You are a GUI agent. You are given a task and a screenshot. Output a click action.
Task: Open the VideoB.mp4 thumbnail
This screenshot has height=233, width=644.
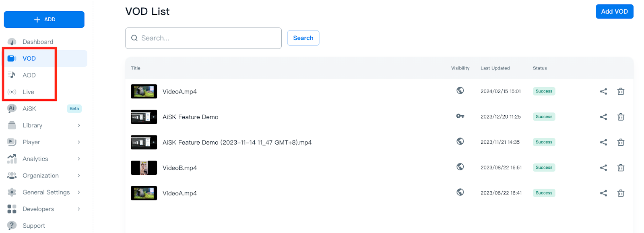(x=144, y=168)
